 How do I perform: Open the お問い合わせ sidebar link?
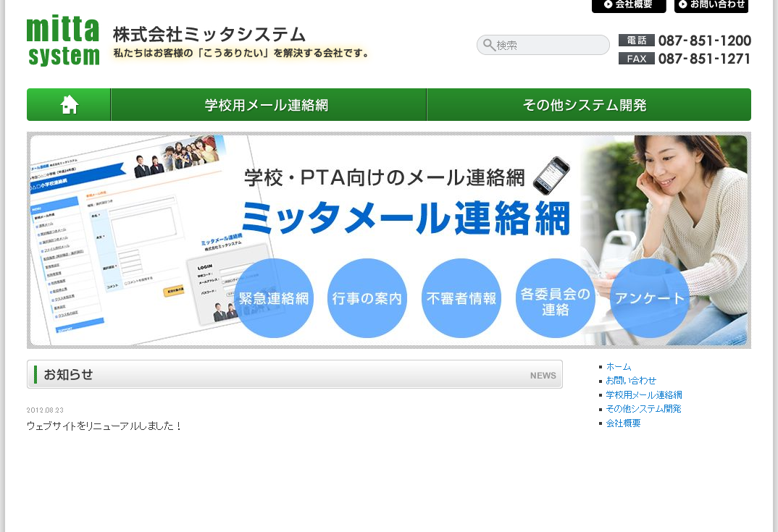point(630,381)
